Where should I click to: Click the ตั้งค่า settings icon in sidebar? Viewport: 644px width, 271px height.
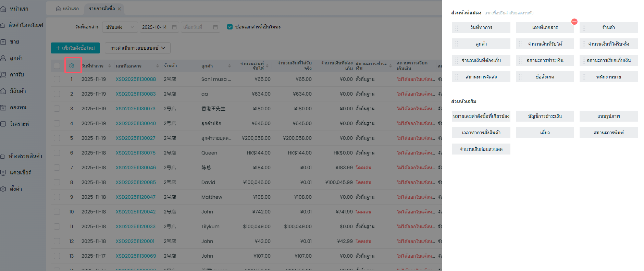coord(3,189)
